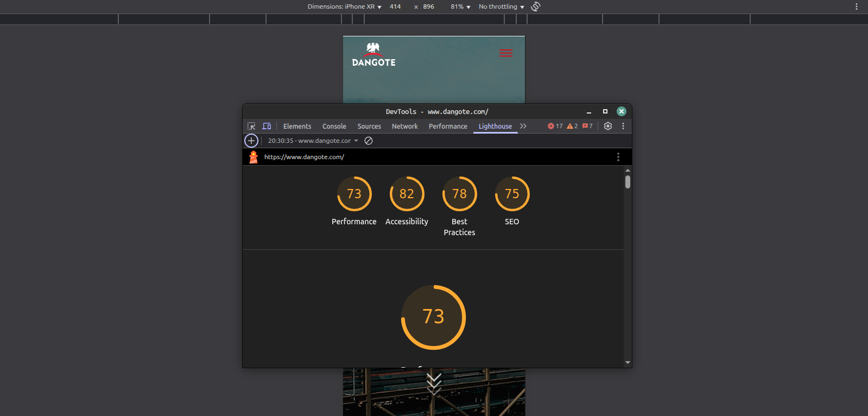Jump to Accessibility score 82 gauge
This screenshot has height=416, width=868.
(407, 194)
